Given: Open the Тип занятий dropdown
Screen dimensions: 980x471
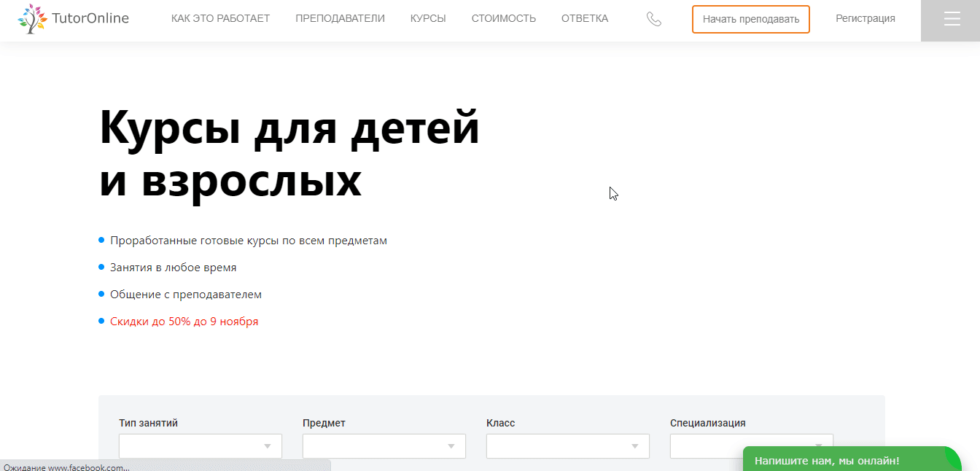Looking at the screenshot, I should (200, 445).
